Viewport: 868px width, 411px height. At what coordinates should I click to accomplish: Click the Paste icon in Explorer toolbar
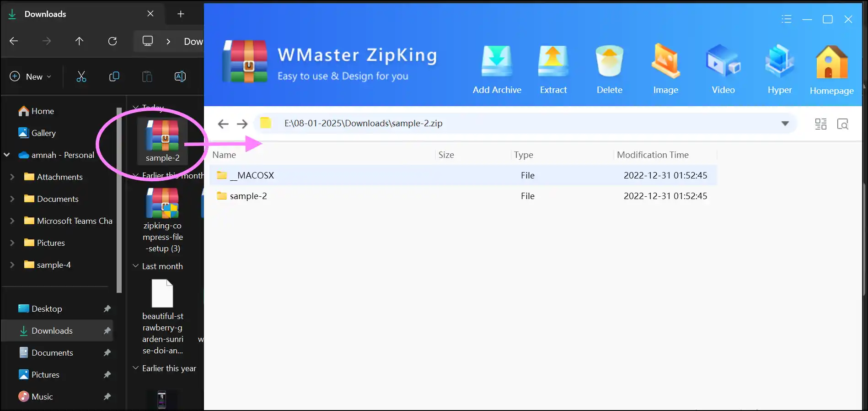(147, 76)
